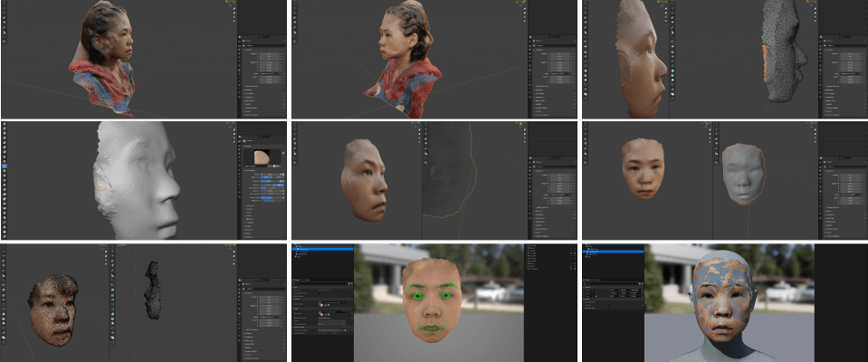Select highlighted outliner row in patchy-textured MetaHuman window

pos(613,252)
